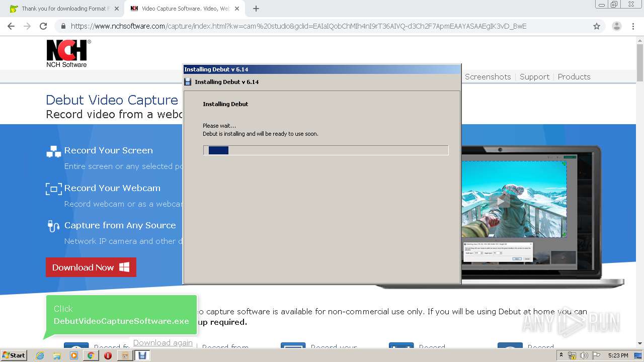Screen dimensions: 644x362
Task: Bookmark this page with the star icon
Action: tap(597, 26)
